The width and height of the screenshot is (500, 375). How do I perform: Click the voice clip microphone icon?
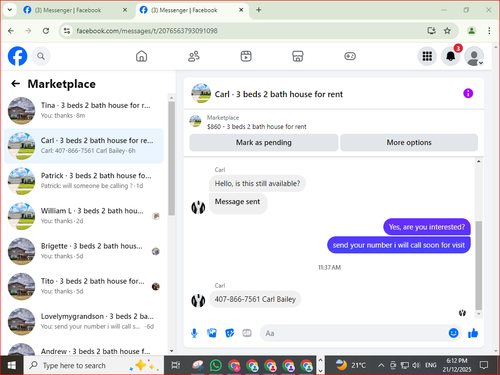194,333
